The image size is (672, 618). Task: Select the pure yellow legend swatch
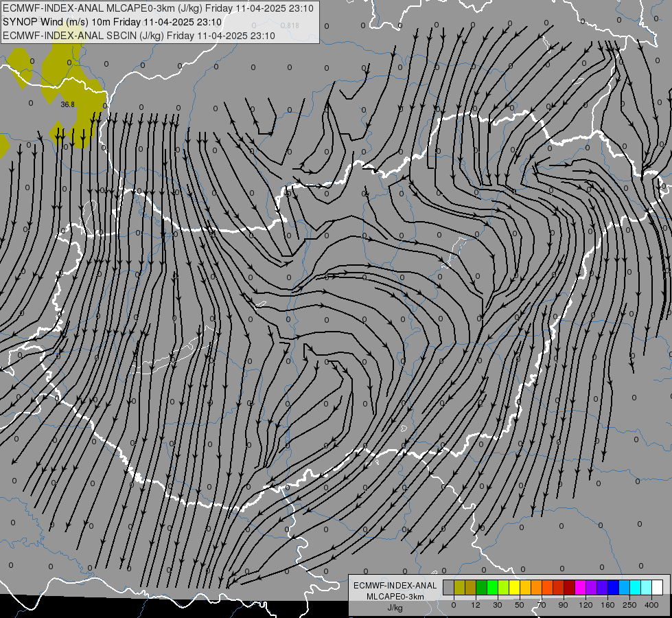point(515,588)
